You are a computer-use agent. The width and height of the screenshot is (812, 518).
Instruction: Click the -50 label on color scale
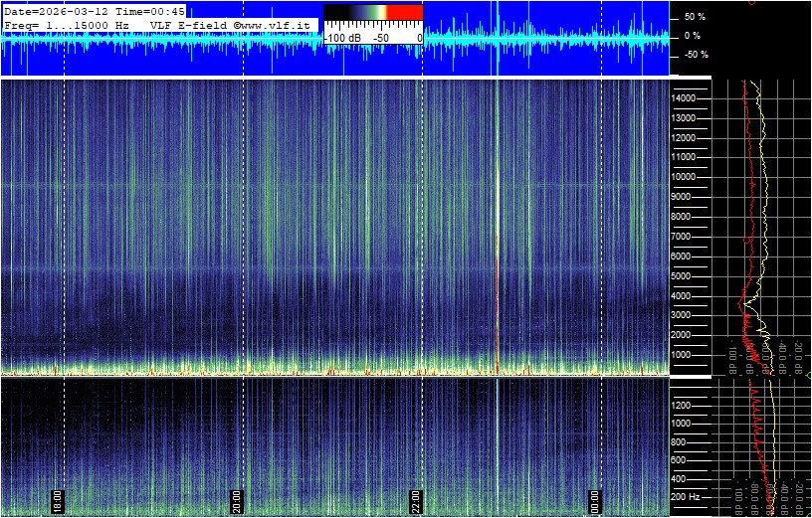point(379,38)
